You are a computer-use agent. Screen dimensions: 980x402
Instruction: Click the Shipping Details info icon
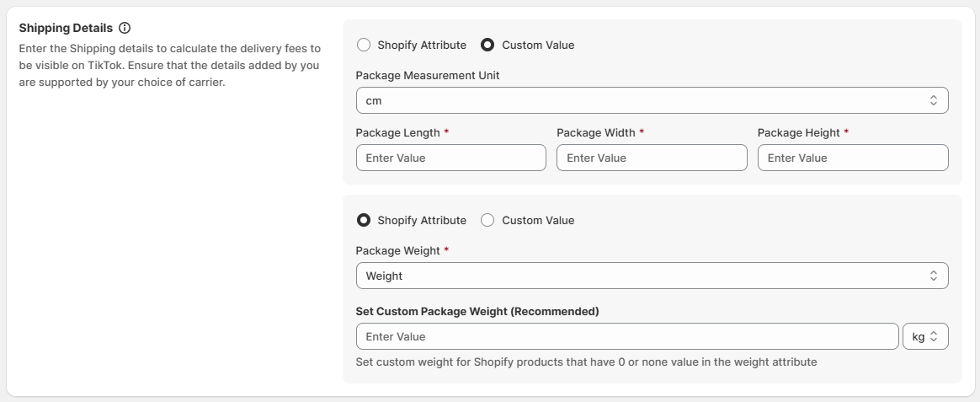(x=125, y=28)
